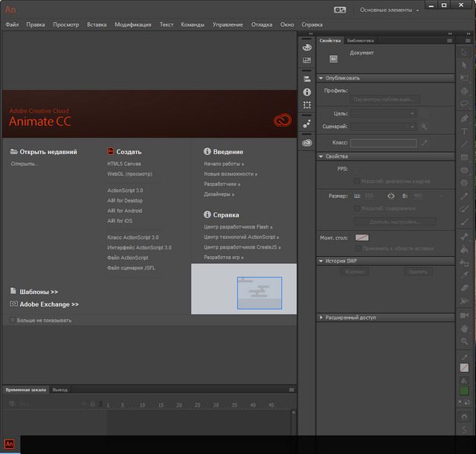Viewport: 476px width, 454px height.
Task: Collapse the Свойства section header
Action: pyautogui.click(x=321, y=156)
